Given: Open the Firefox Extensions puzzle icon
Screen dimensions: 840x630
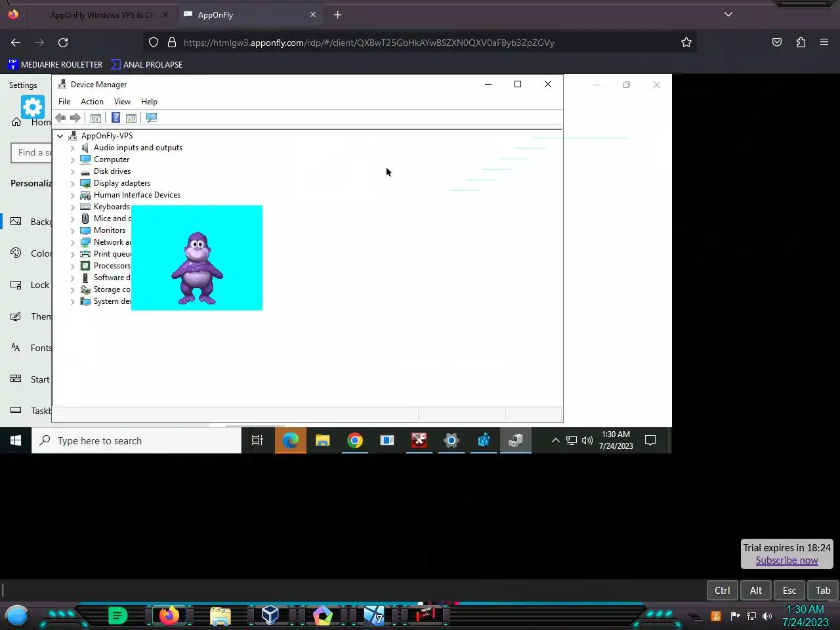Looking at the screenshot, I should click(801, 43).
